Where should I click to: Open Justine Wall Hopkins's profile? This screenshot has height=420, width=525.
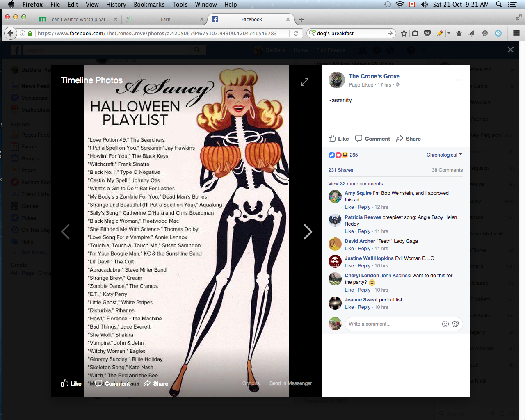[x=369, y=258]
